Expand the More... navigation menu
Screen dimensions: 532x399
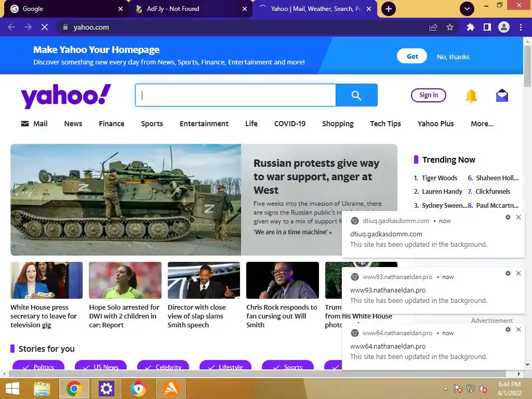(x=482, y=124)
